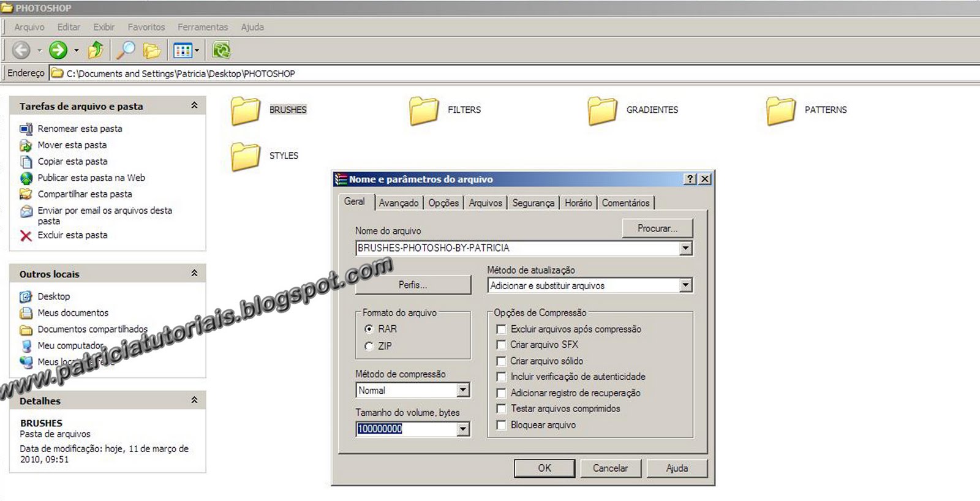Open Desktop icon in Outros locais
This screenshot has width=980, height=501.
26,297
